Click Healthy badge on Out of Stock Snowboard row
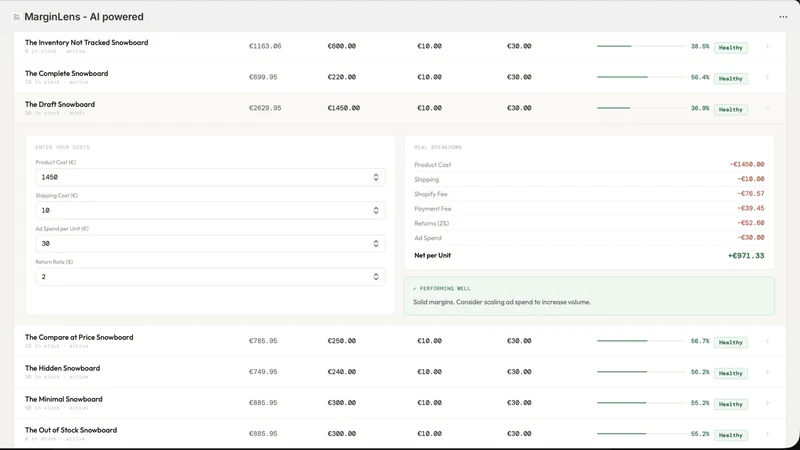This screenshot has width=800, height=450. [731, 435]
